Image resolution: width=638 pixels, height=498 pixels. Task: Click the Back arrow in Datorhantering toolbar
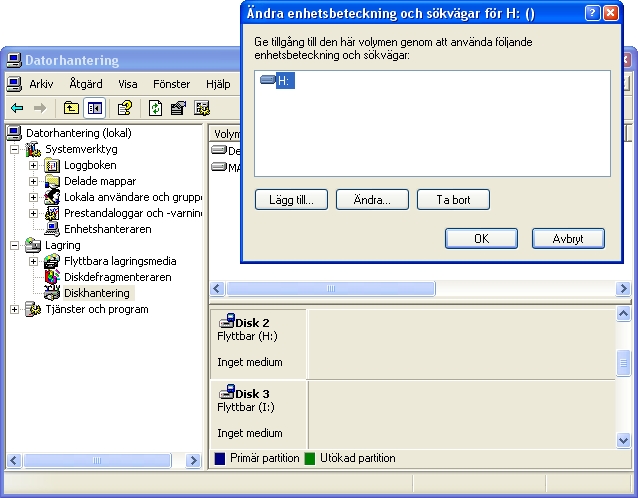click(x=17, y=108)
